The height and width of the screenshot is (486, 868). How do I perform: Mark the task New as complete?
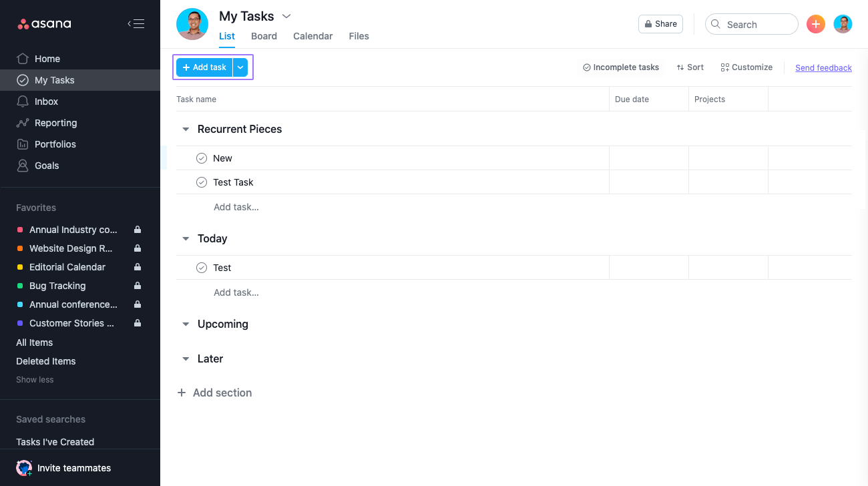pos(202,158)
